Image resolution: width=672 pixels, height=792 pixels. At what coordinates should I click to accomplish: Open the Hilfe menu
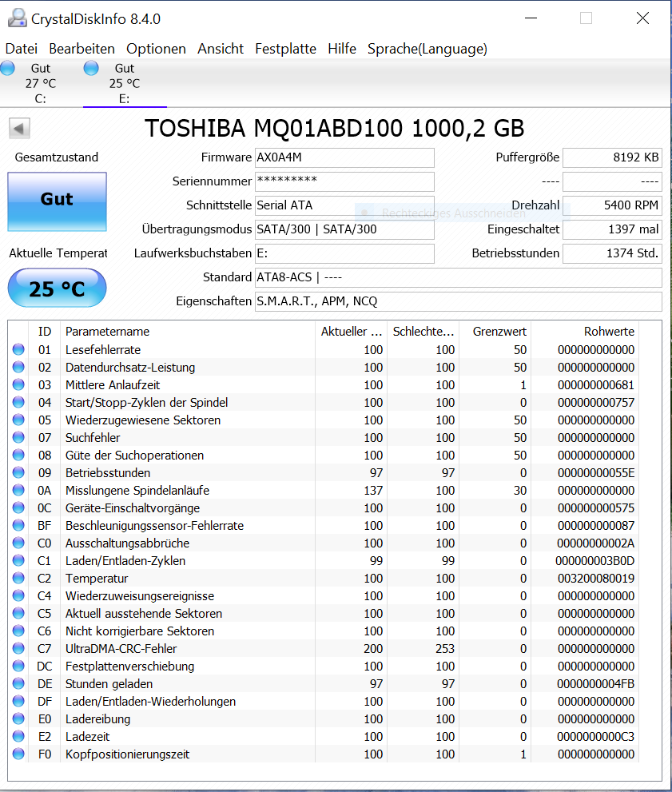342,49
